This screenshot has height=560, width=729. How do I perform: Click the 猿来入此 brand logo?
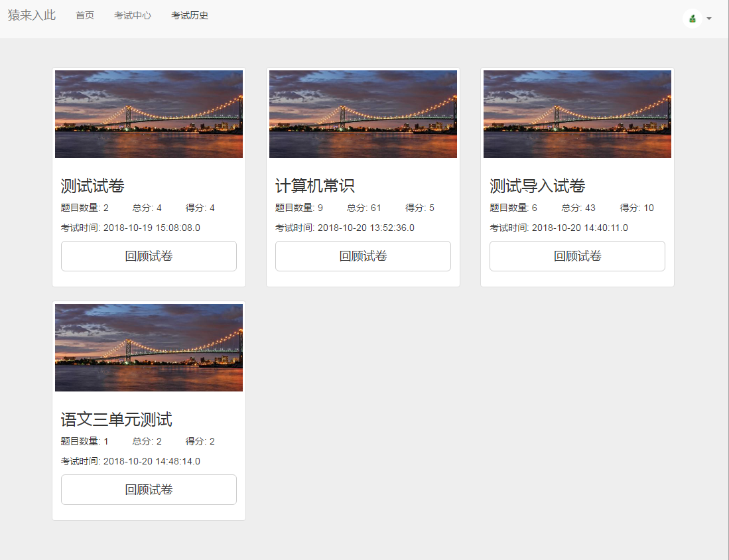[x=32, y=15]
